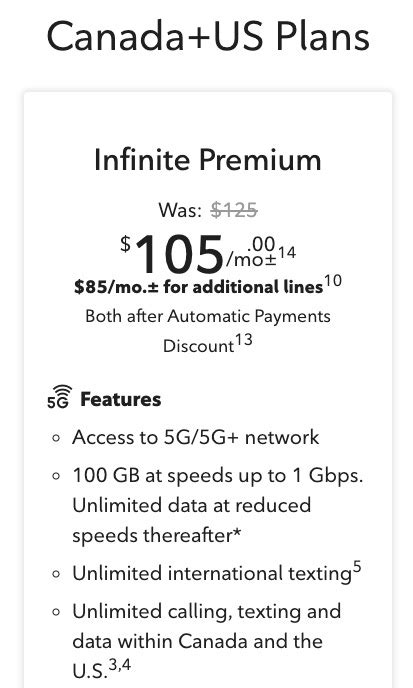Click Both after Automatic Payments text
The width and height of the screenshot is (413, 688).
pyautogui.click(x=208, y=316)
